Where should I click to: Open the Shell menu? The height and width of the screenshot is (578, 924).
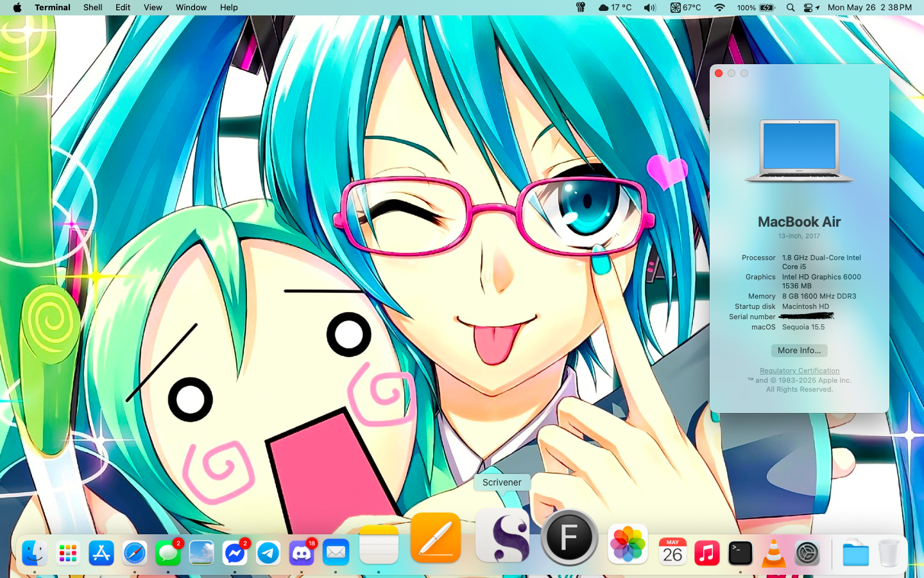click(x=93, y=8)
